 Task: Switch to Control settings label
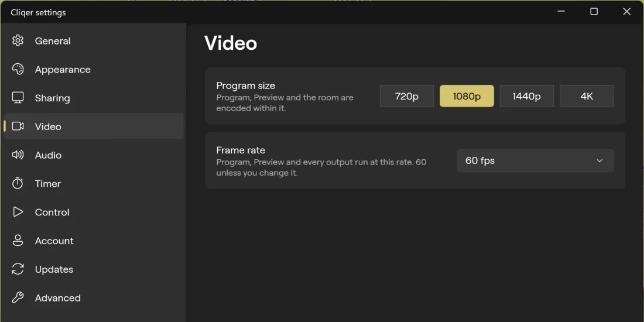pos(52,213)
